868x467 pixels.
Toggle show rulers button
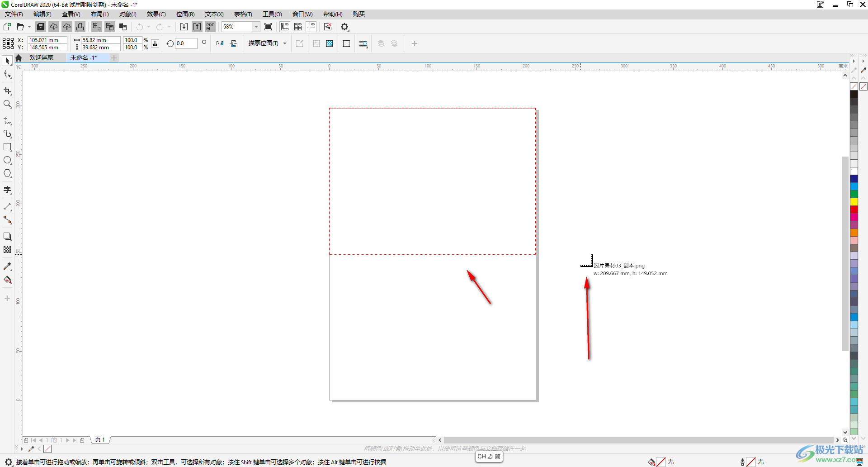[x=285, y=27]
